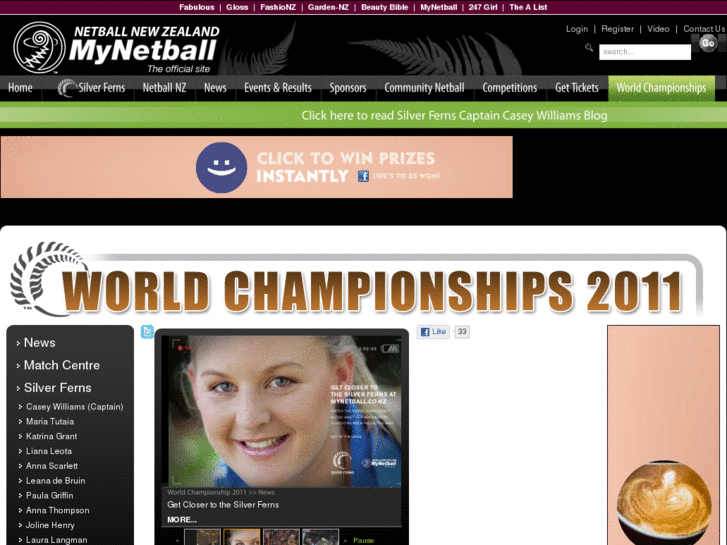Screen dimensions: 727x545
Task: Open The A List network link
Action: [528, 7]
